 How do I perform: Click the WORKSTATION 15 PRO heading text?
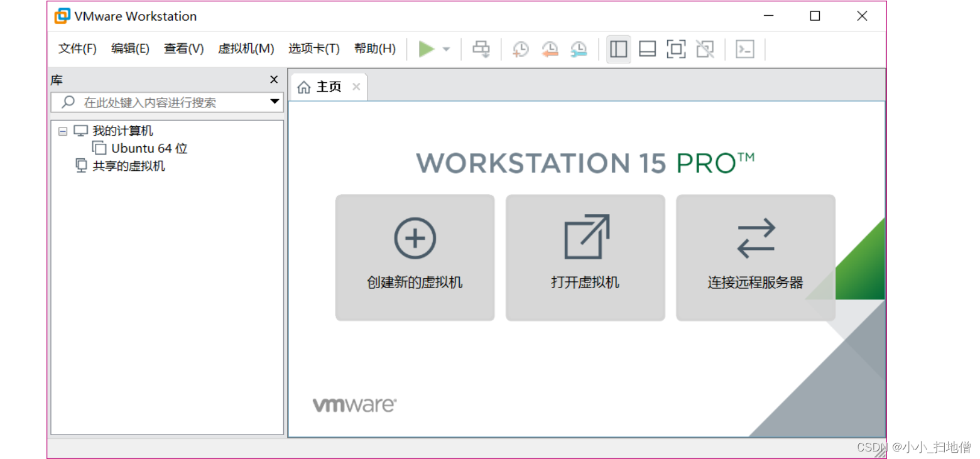point(585,163)
